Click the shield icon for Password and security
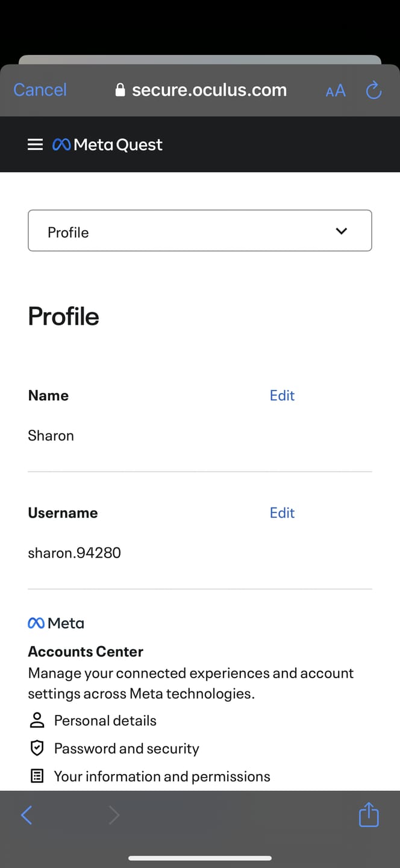Image resolution: width=400 pixels, height=868 pixels. tap(37, 748)
